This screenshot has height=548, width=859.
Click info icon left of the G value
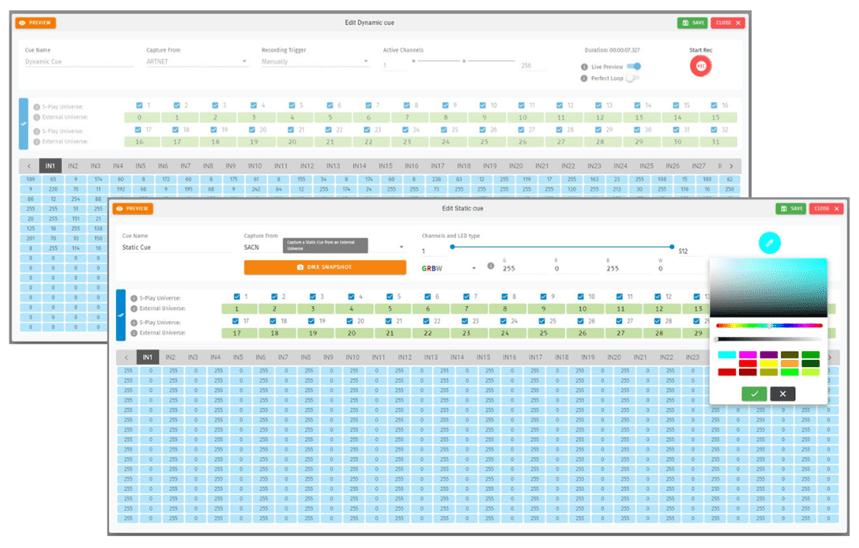491,266
